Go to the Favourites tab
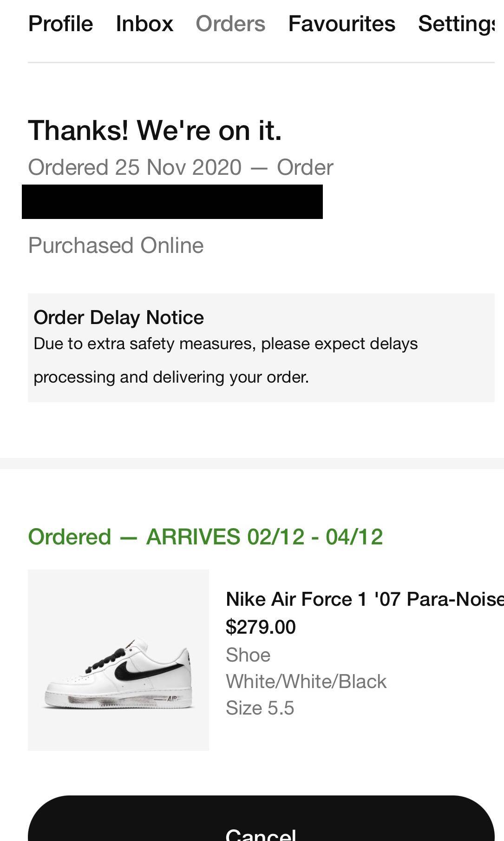Viewport: 504px width, 841px height. click(x=341, y=24)
